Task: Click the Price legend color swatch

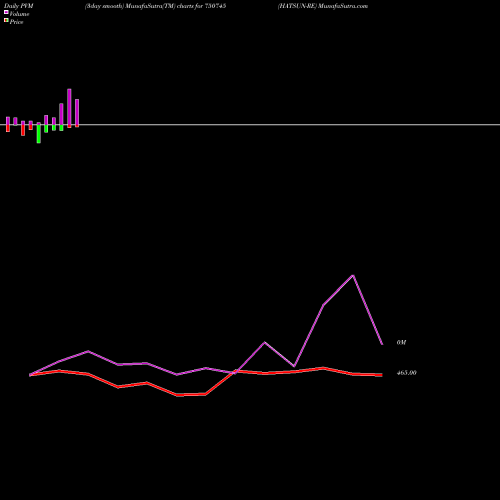Action: 6,20
